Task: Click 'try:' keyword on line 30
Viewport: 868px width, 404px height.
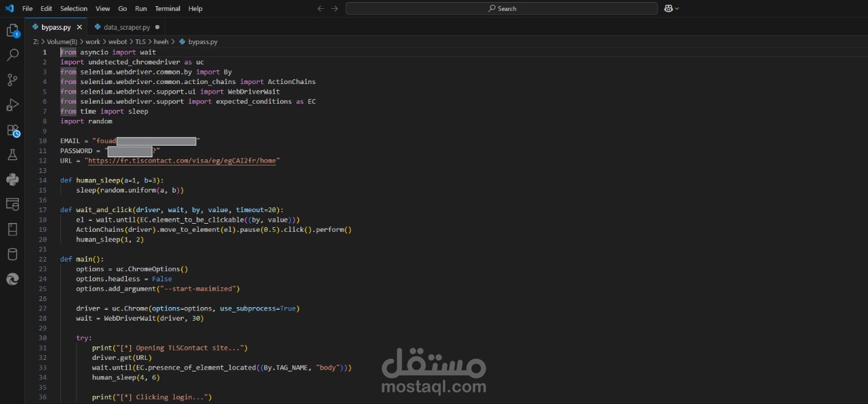Action: [84, 338]
